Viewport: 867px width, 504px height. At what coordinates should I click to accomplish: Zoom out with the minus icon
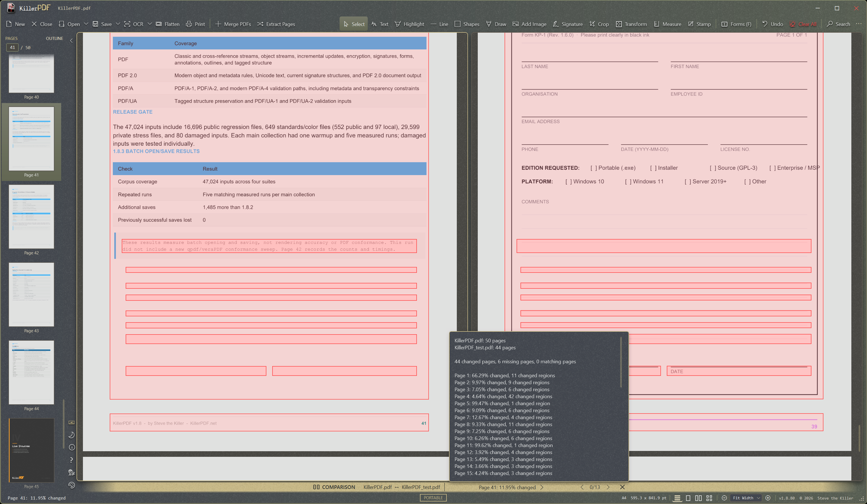coord(724,498)
